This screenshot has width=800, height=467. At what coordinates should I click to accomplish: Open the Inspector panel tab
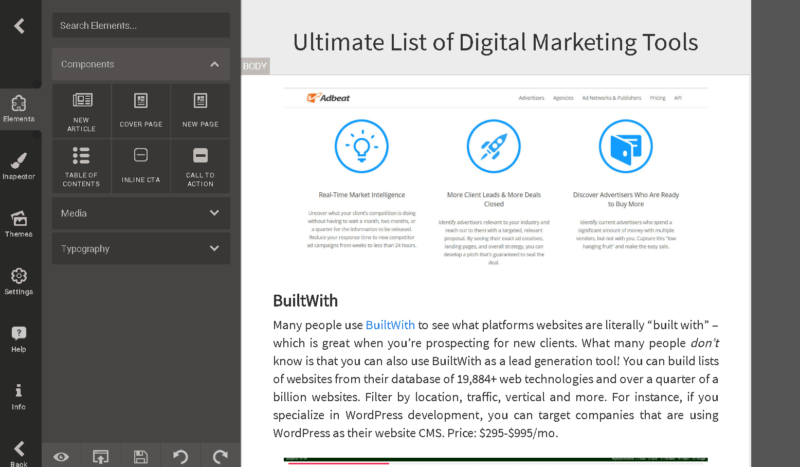(19, 166)
